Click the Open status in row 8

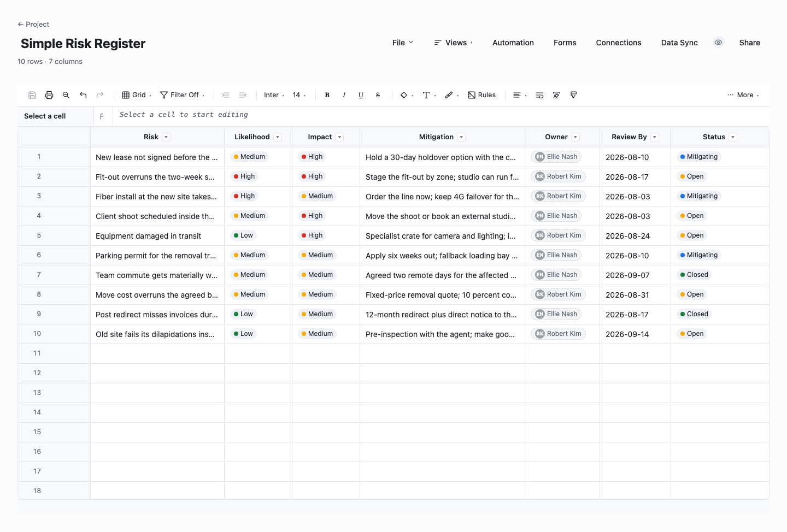pyautogui.click(x=692, y=294)
